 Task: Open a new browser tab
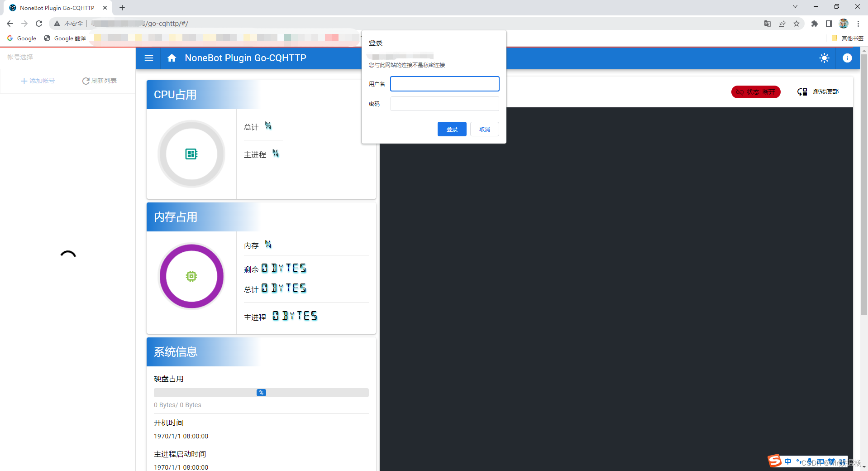tap(122, 8)
